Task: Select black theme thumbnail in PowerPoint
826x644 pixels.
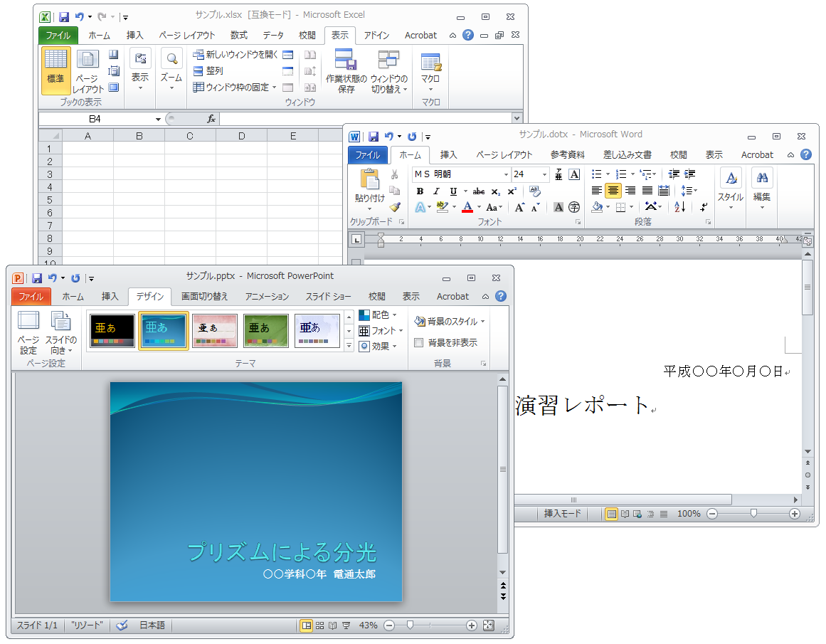Action: tap(112, 330)
